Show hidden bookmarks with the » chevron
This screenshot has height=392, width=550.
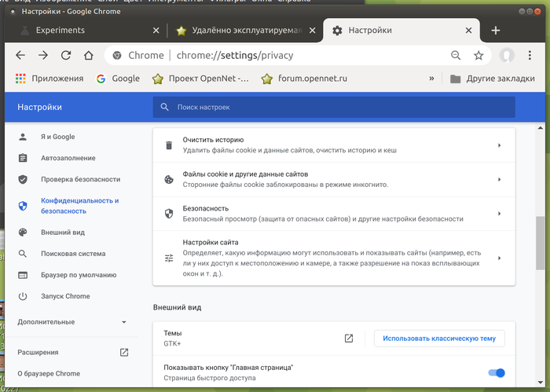coord(431,79)
